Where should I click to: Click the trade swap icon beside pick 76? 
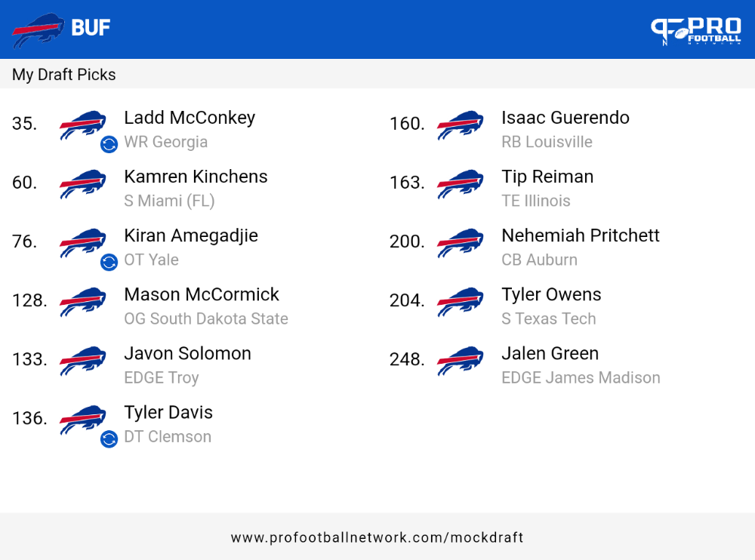(x=109, y=262)
